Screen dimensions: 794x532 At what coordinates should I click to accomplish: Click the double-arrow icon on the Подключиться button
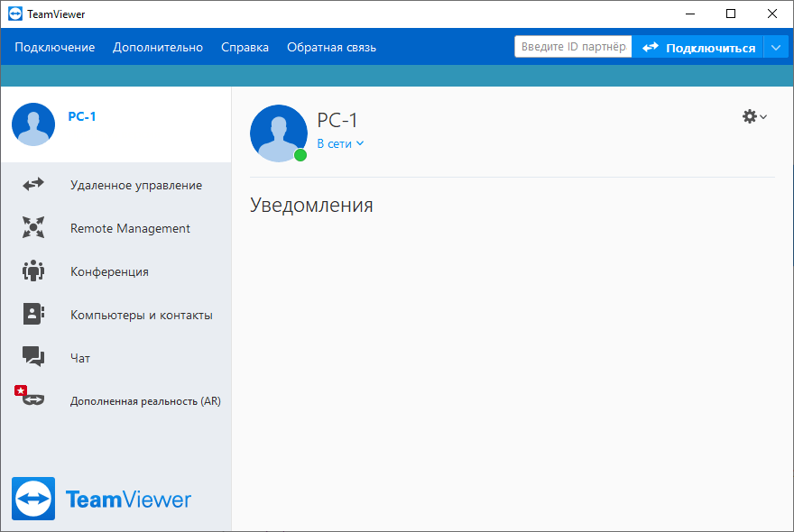point(651,47)
